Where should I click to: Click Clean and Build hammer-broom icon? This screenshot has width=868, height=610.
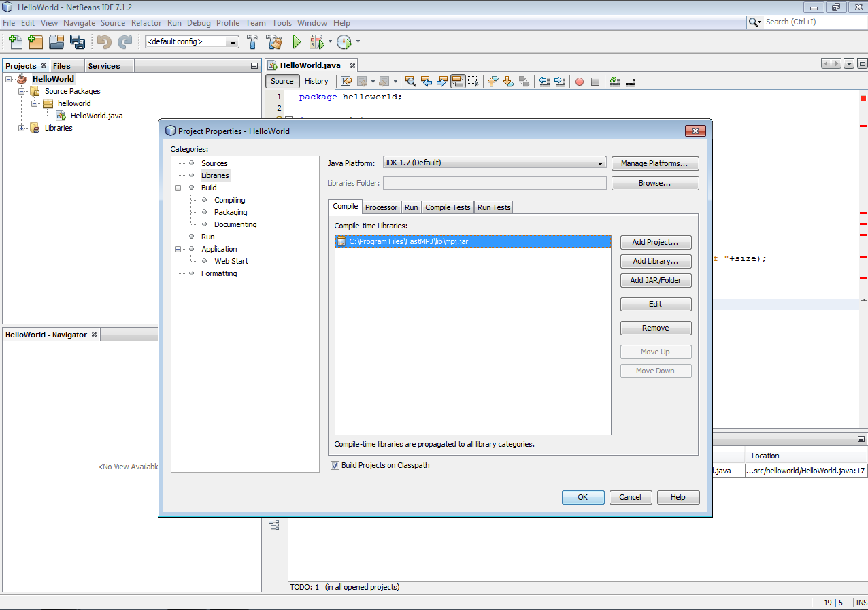coord(274,42)
